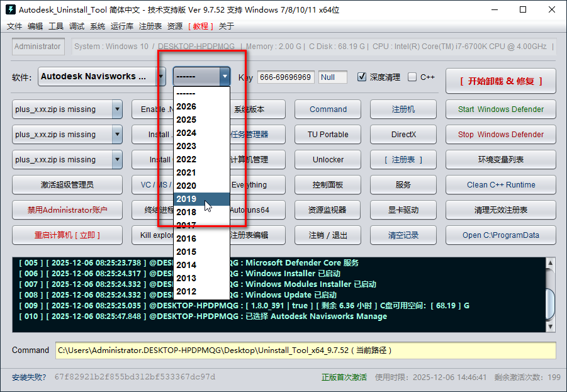The image size is (567, 392).
Task: Select 2013 in the year list
Action: click(x=201, y=278)
